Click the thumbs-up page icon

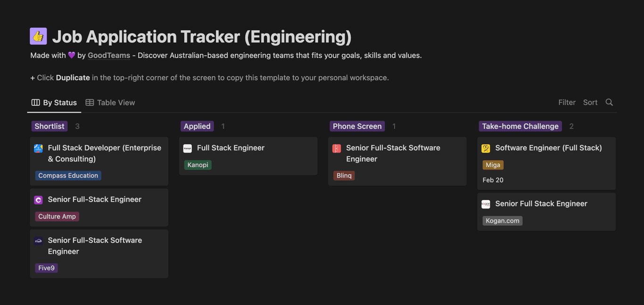(38, 36)
